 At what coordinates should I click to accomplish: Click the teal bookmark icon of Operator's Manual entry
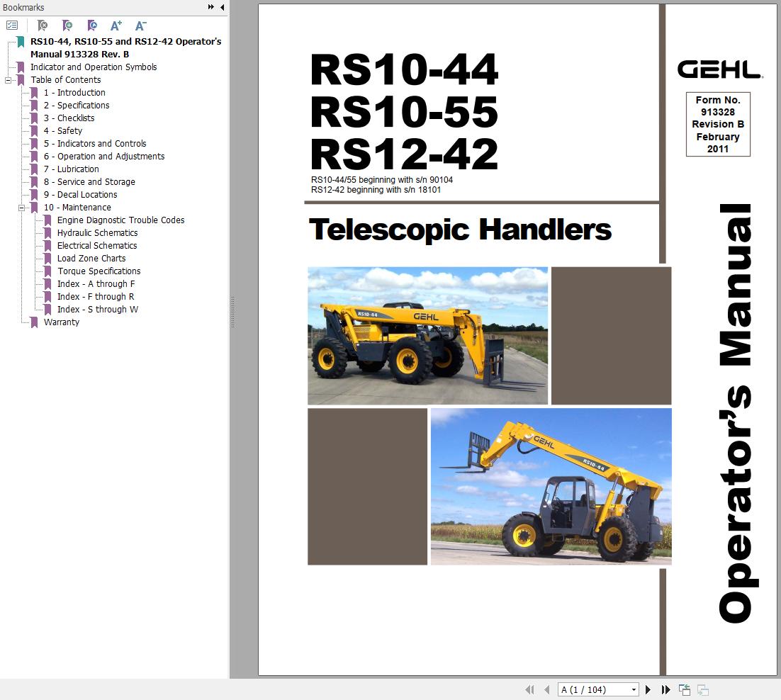[x=21, y=42]
